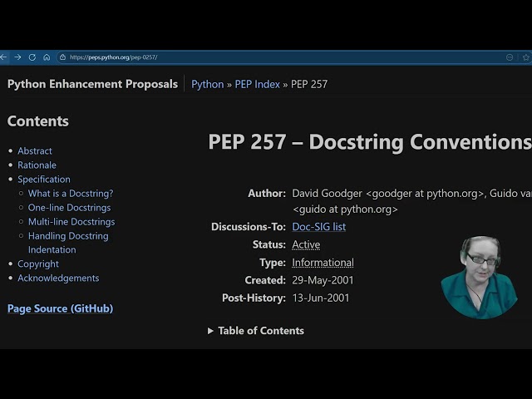The image size is (532, 399).
Task: Click the Python Enhancement Proposals title
Action: [x=92, y=84]
